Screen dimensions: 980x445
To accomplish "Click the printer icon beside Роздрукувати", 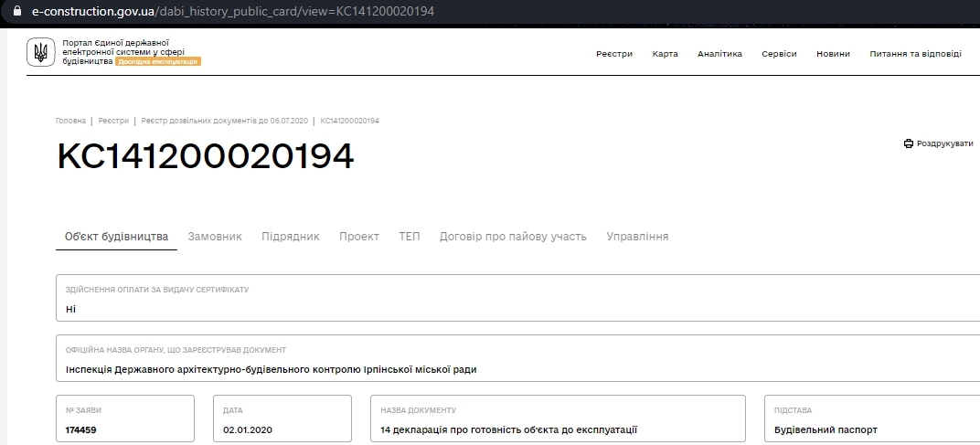I will (x=908, y=143).
